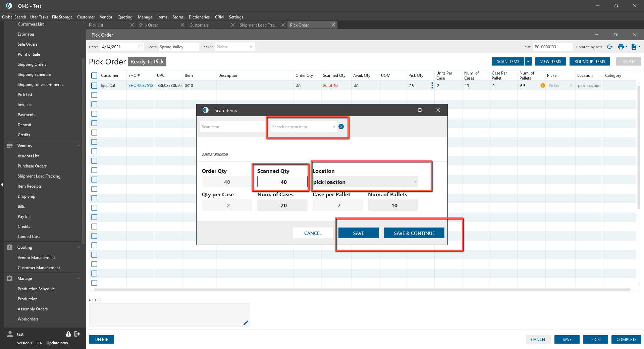Click the user profile icon for test
644x349 pixels.
[x=10, y=334]
